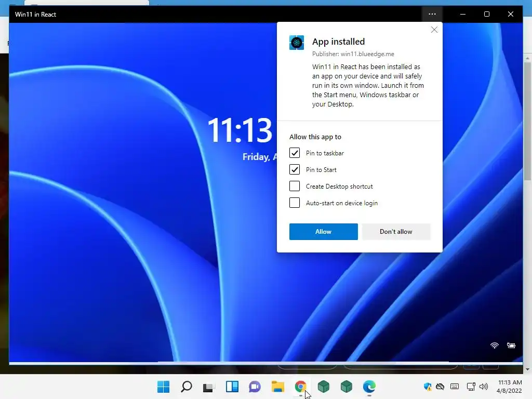The width and height of the screenshot is (532, 399).
Task: Open taskbar Search magnifier
Action: [x=187, y=387]
